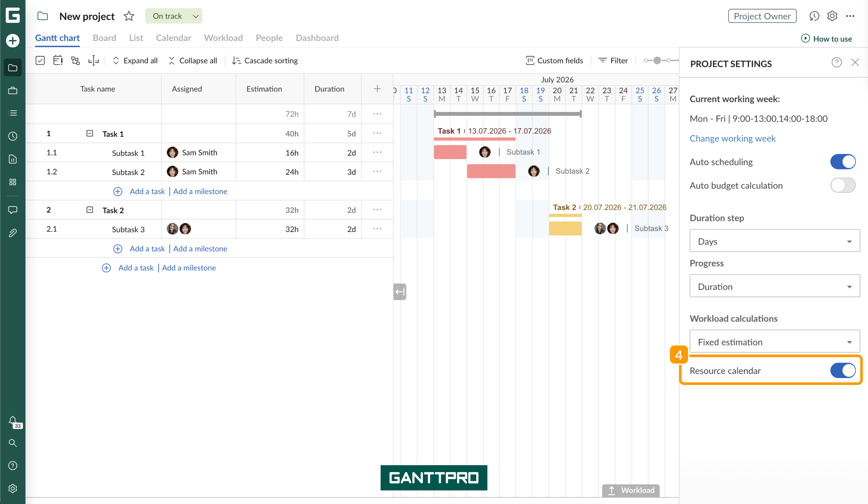Open the Progress Duration dropdown
Image resolution: width=868 pixels, height=504 pixels.
click(x=775, y=286)
